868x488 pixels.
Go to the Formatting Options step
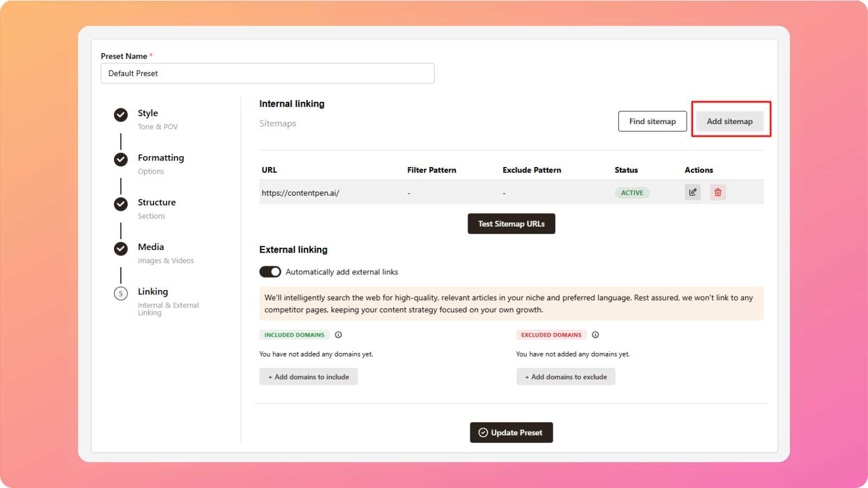coord(161,158)
